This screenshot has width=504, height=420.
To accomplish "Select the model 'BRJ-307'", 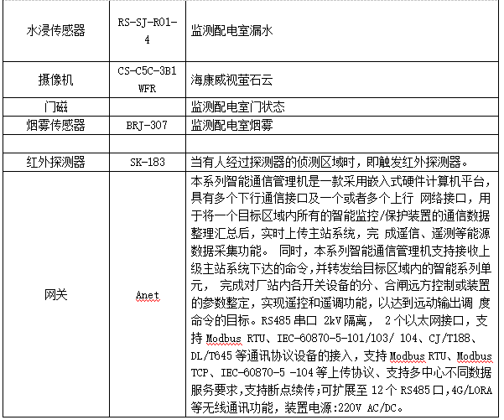I will [147, 125].
